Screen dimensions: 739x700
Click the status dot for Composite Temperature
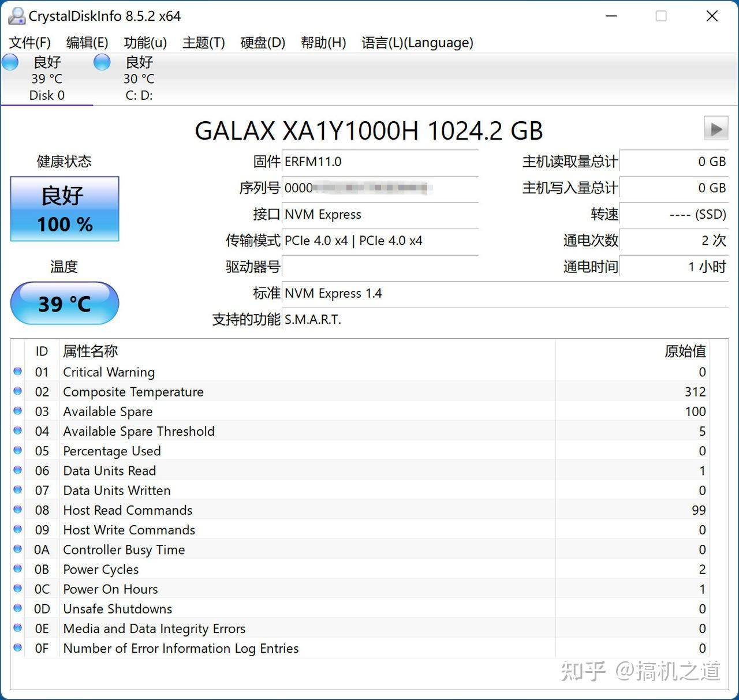coord(18,391)
